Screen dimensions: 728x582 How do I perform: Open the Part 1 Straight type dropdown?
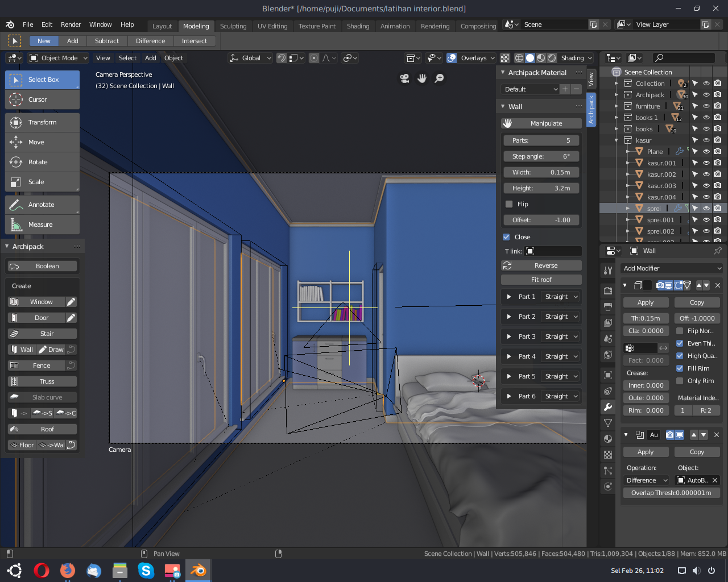561,297
